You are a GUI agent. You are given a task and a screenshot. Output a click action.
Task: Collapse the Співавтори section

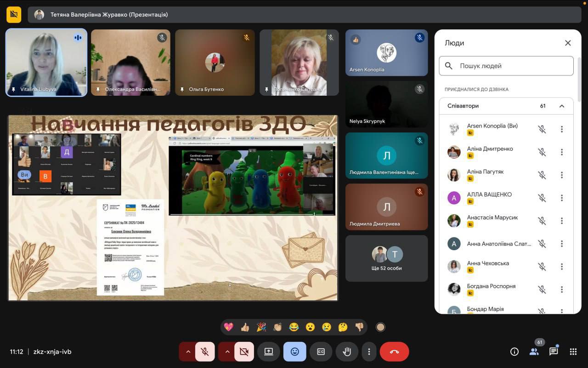tap(561, 106)
